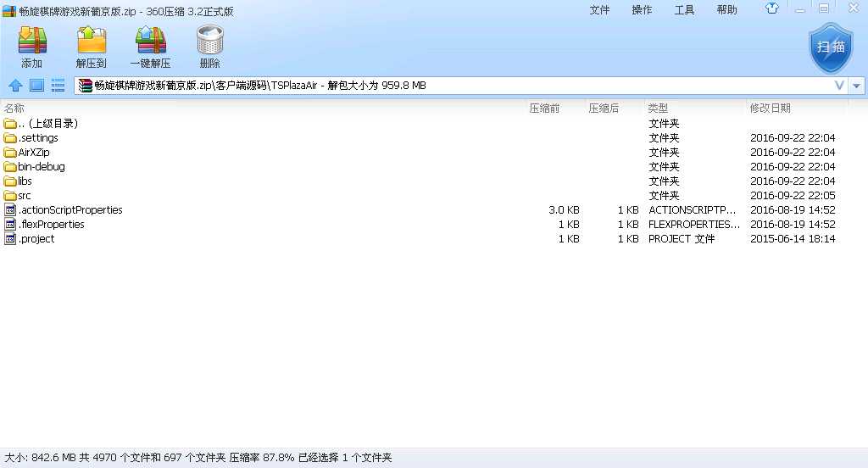Select the libs folder icon
The image size is (868, 468).
click(x=10, y=181)
